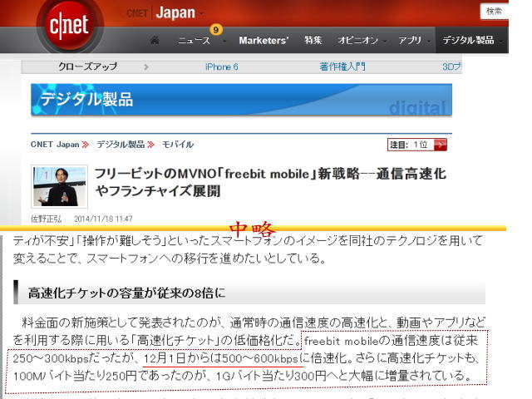Expand the アプリ dropdown menu
Screen dimensions: 532x399
click(x=411, y=40)
